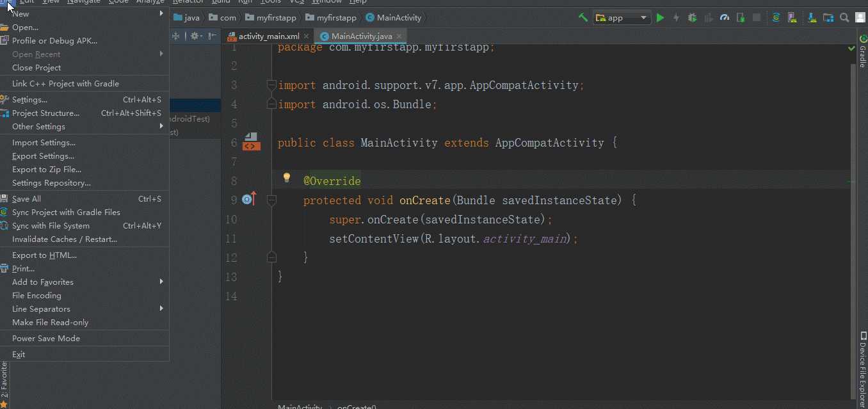Click the com breadcrumb folder
This screenshot has width=868, height=409.
(223, 18)
